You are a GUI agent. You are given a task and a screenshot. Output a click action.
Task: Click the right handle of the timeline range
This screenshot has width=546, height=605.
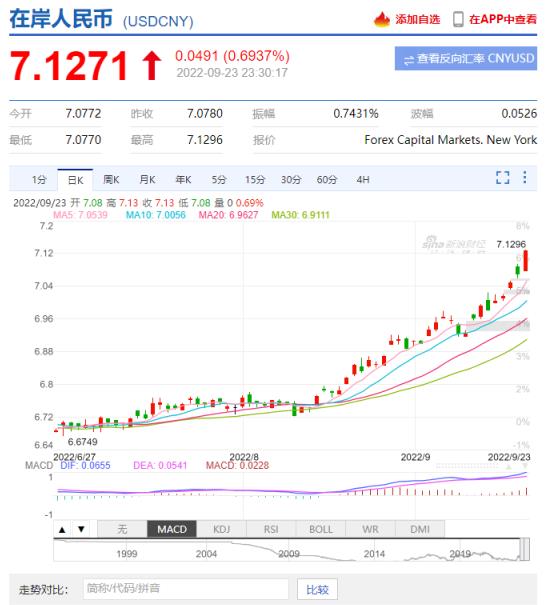pyautogui.click(x=525, y=548)
